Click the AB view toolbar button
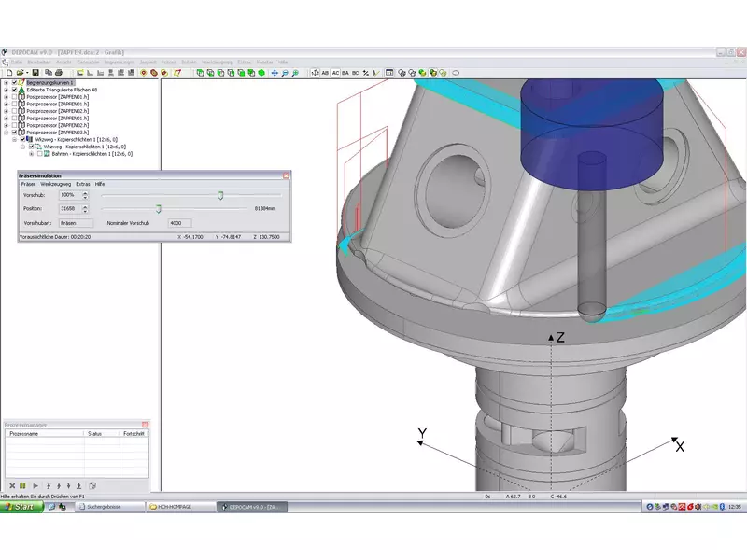Viewport: 747px width, 560px height. click(325, 72)
